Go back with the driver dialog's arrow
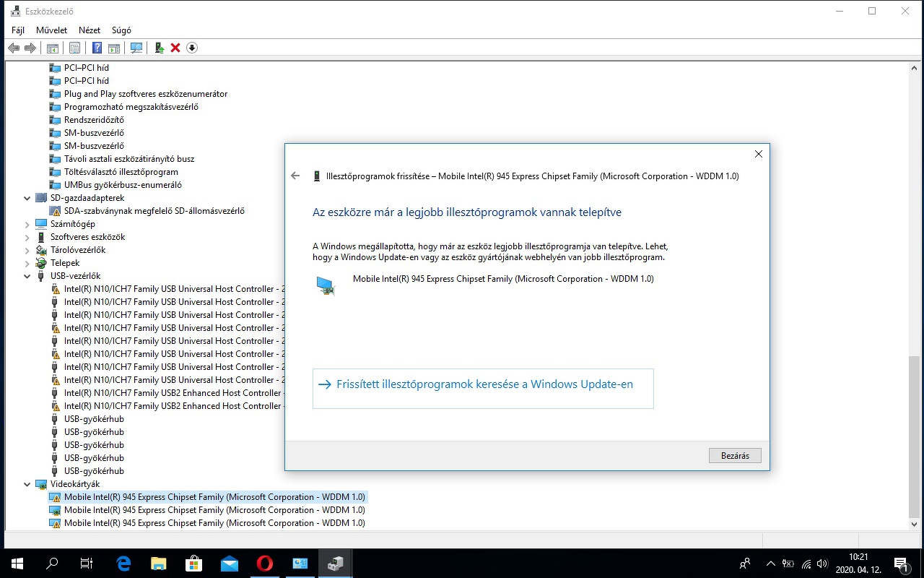 (x=295, y=176)
